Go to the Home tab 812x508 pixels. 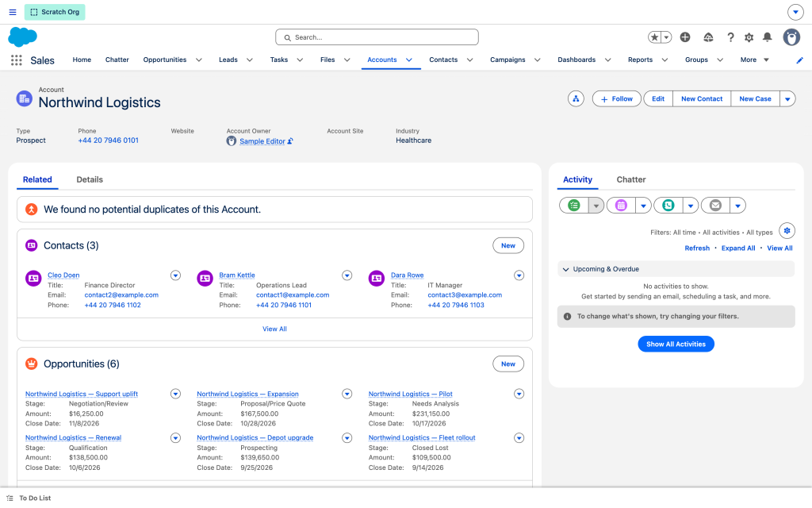pyautogui.click(x=82, y=60)
